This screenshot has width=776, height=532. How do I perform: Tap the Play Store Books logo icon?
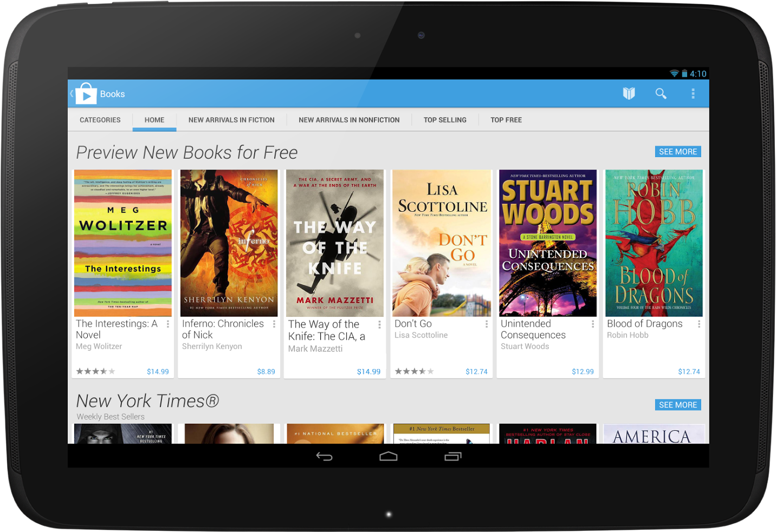tap(86, 93)
